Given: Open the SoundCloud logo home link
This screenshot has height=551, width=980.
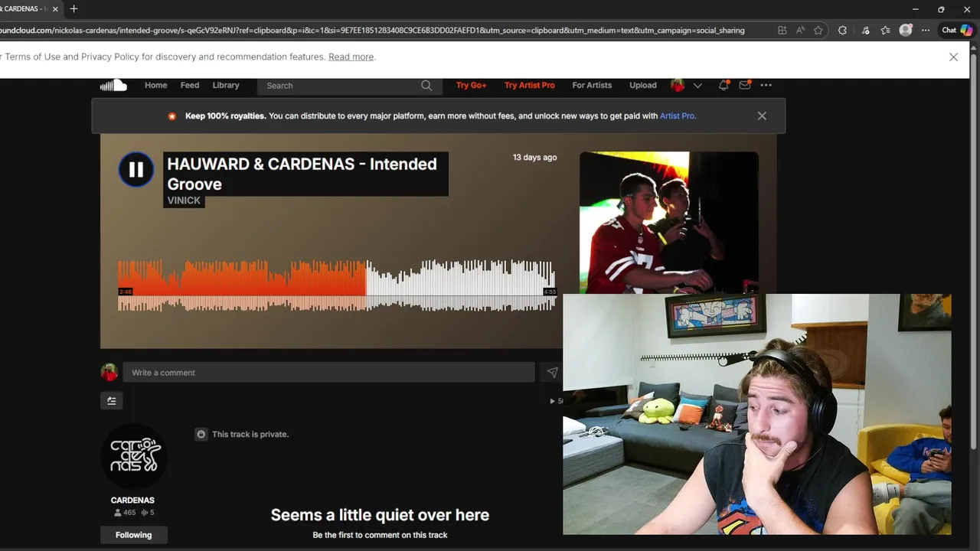Looking at the screenshot, I should click(113, 85).
